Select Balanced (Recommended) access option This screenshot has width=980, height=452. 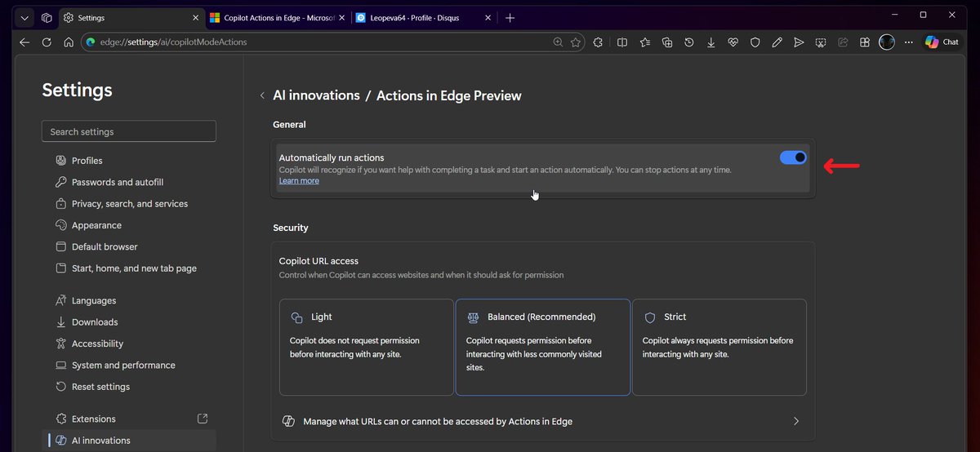[x=542, y=347]
